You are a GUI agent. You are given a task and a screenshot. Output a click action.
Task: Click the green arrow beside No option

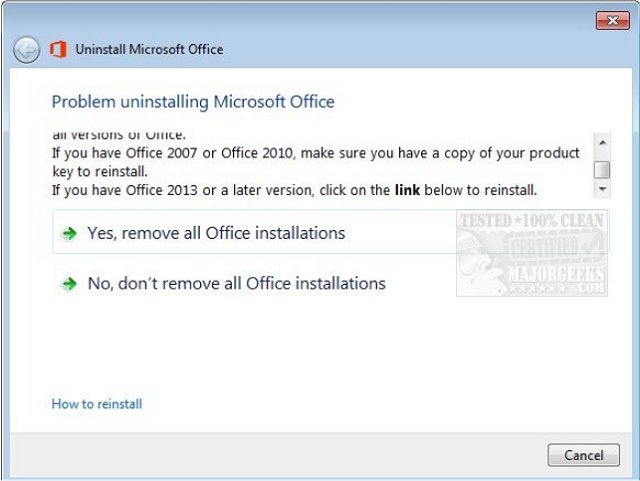pos(68,284)
